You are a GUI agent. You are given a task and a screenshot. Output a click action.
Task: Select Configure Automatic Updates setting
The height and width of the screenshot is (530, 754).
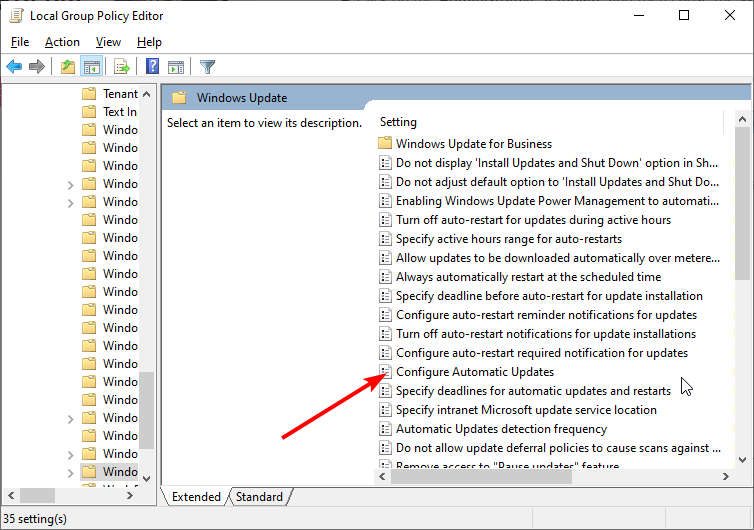pos(475,372)
